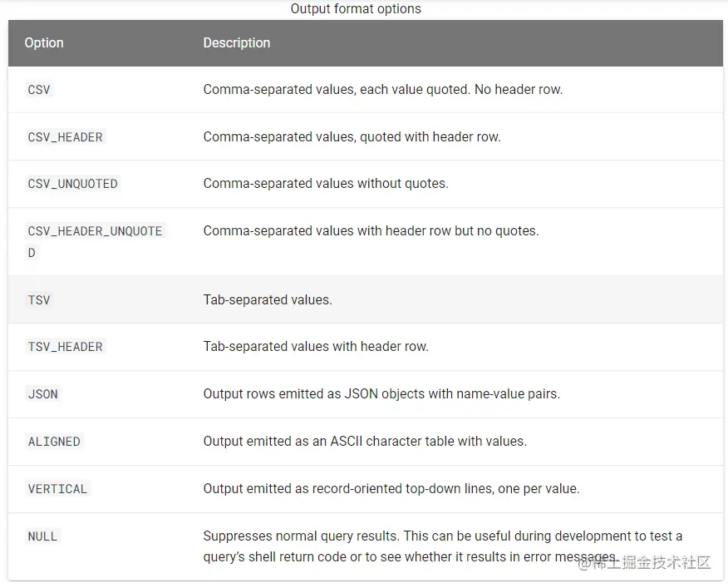
Task: Click the ALIGNED option code
Action: pos(54,442)
